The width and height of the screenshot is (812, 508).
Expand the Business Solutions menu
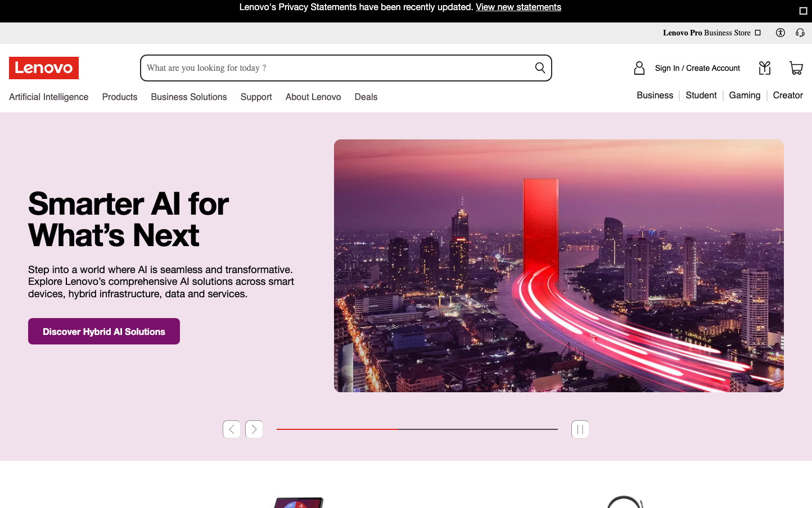[189, 97]
